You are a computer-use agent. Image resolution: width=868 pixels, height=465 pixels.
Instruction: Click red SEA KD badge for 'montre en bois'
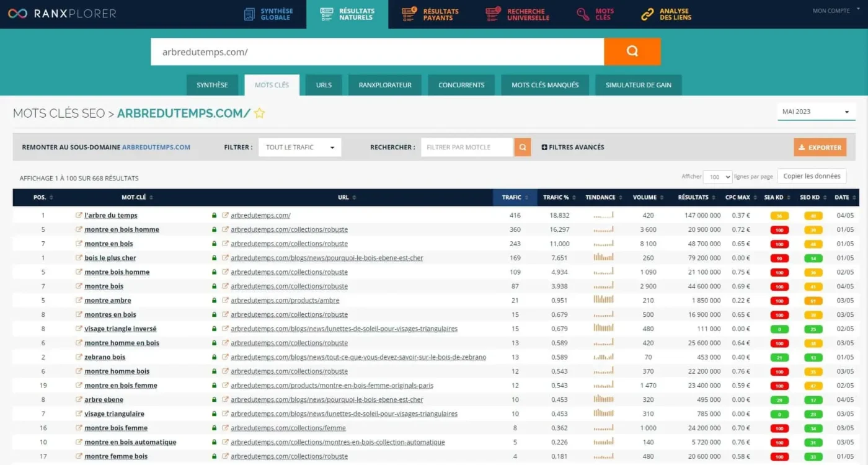pyautogui.click(x=779, y=244)
